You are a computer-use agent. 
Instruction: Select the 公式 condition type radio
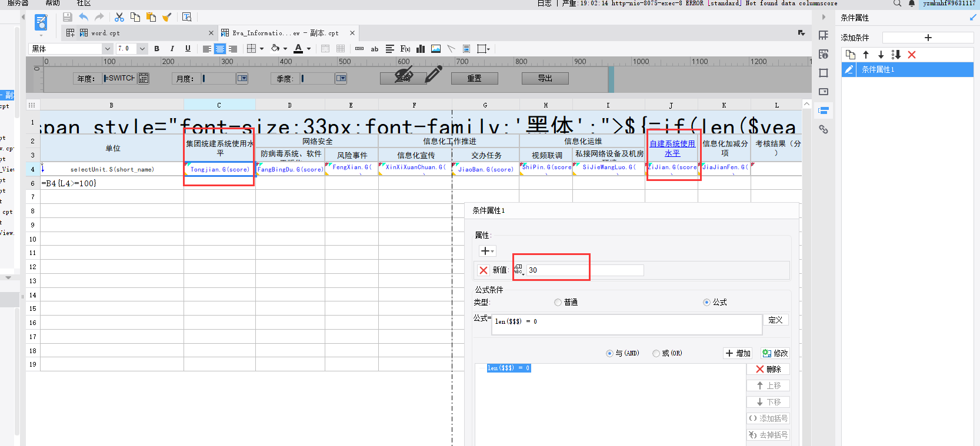point(706,302)
